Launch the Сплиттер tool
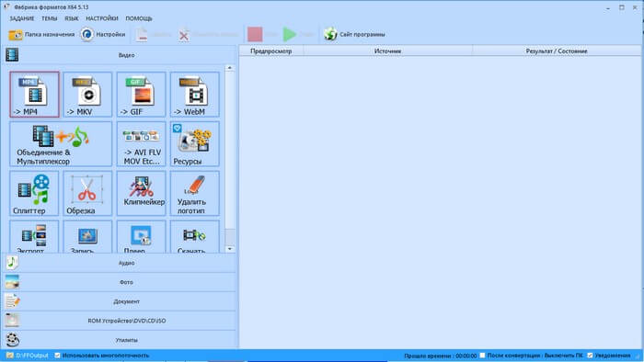644x362 pixels. (35, 194)
